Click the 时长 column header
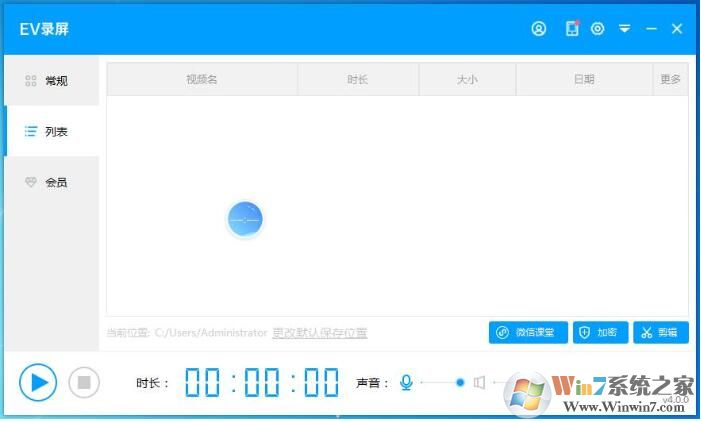701x421 pixels. [x=358, y=80]
